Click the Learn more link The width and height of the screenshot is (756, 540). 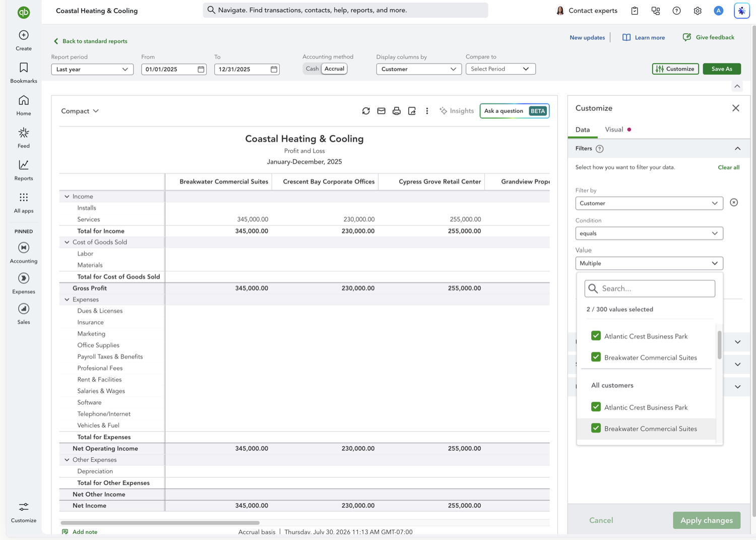tap(644, 38)
